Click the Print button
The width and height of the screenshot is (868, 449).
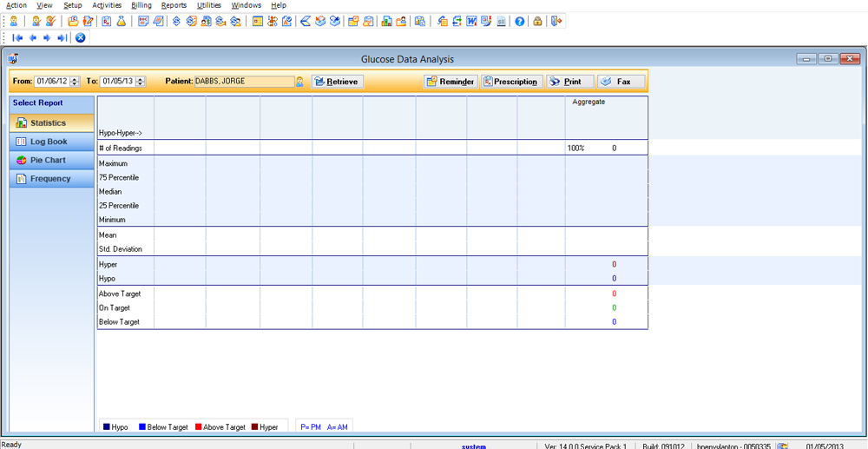click(570, 82)
